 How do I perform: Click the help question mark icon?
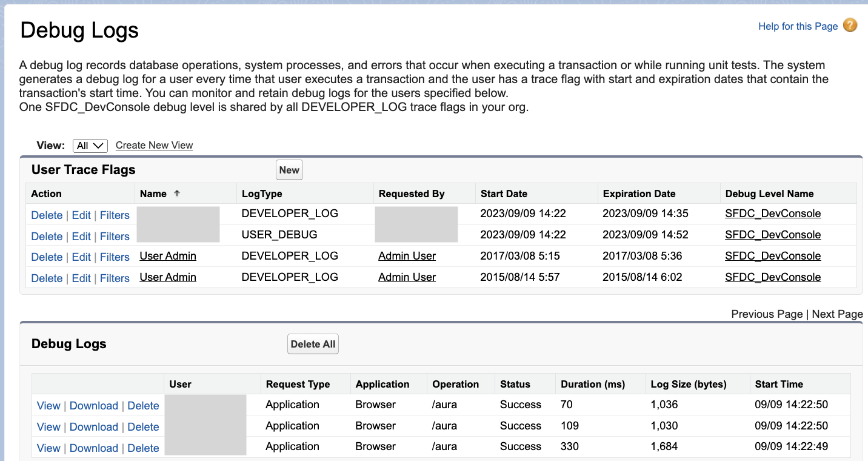click(x=850, y=25)
